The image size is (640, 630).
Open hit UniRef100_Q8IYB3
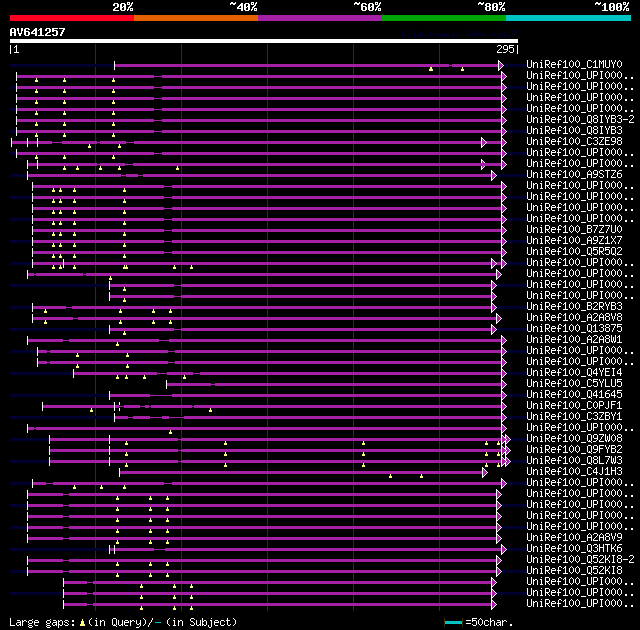pyautogui.click(x=574, y=131)
